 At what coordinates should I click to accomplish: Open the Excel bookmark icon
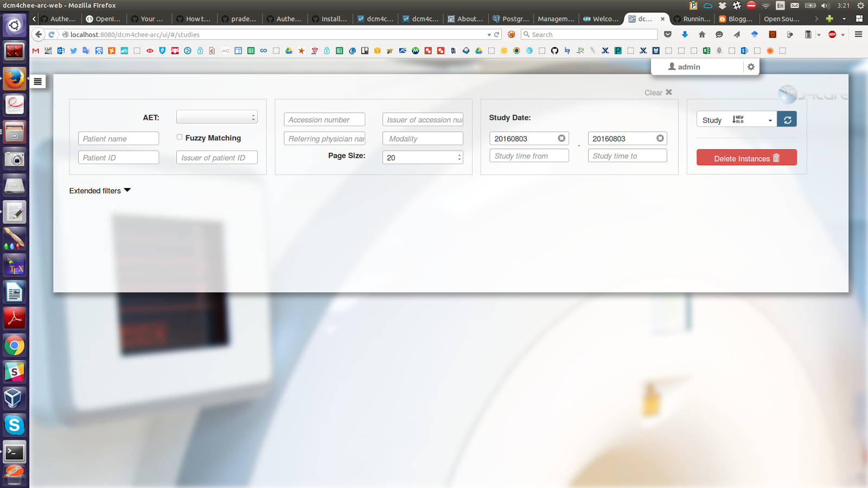[x=707, y=50]
